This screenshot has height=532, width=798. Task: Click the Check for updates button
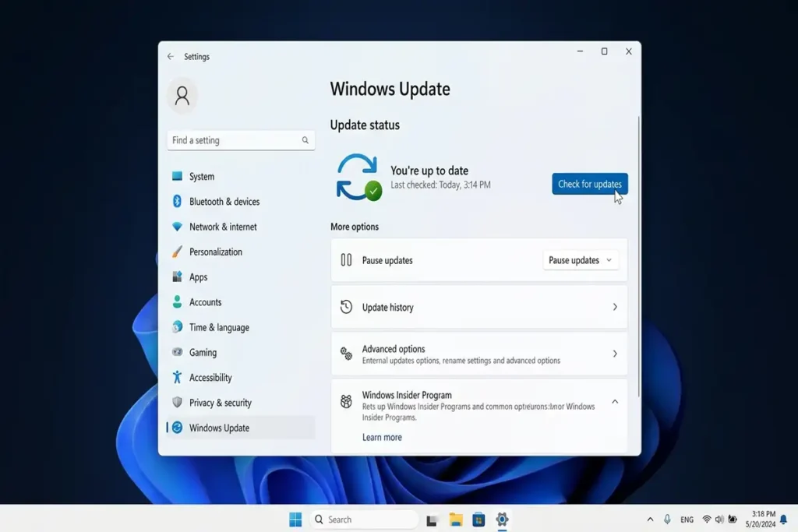pos(590,184)
